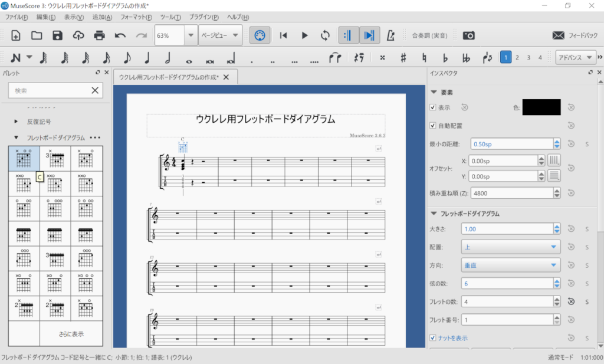
Task: Toggle the metronome icon
Action: pyautogui.click(x=390, y=35)
